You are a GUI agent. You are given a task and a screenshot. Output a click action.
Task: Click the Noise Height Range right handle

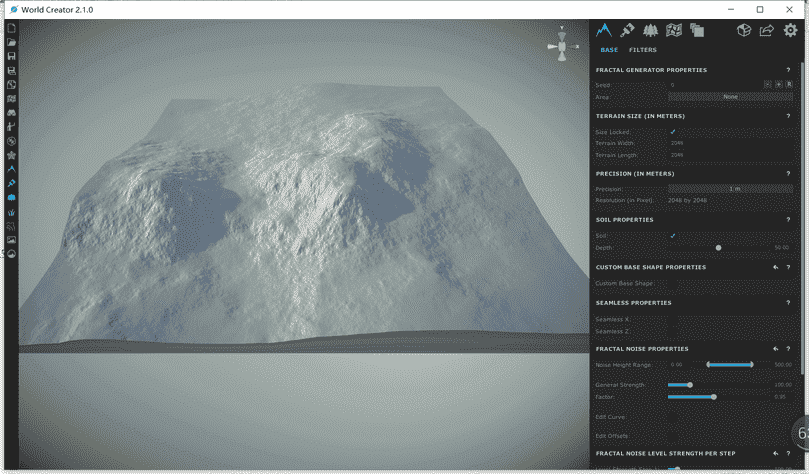(x=752, y=365)
